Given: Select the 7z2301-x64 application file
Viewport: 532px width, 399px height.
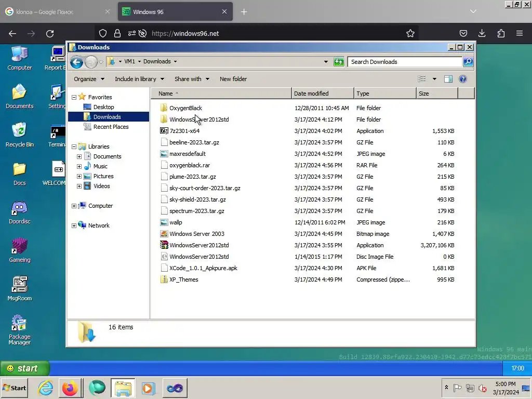Looking at the screenshot, I should [184, 131].
